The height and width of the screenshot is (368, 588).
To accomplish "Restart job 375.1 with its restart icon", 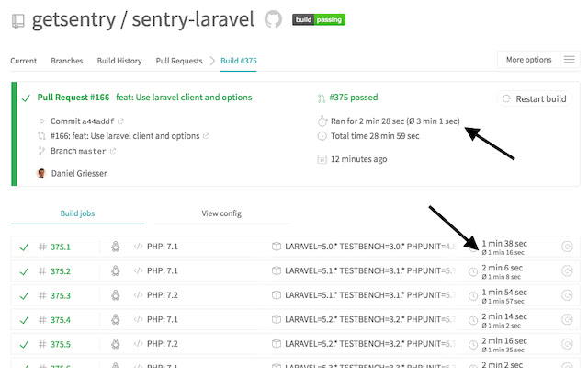I will (567, 247).
